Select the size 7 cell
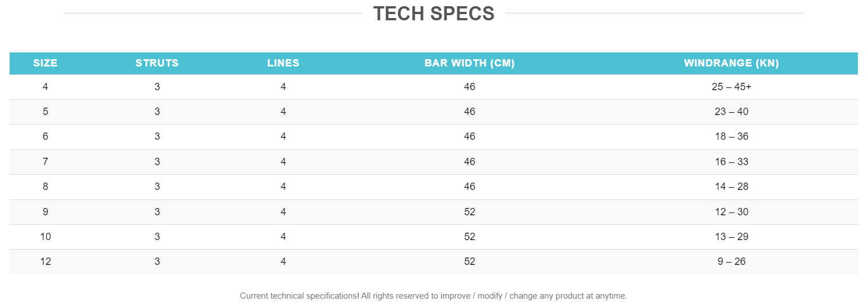 pyautogui.click(x=46, y=162)
